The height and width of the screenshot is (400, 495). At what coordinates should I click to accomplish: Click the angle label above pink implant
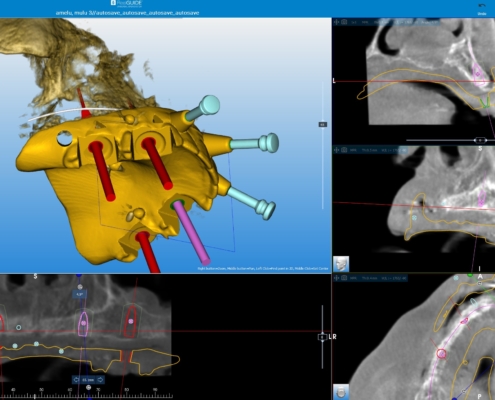pos(80,294)
